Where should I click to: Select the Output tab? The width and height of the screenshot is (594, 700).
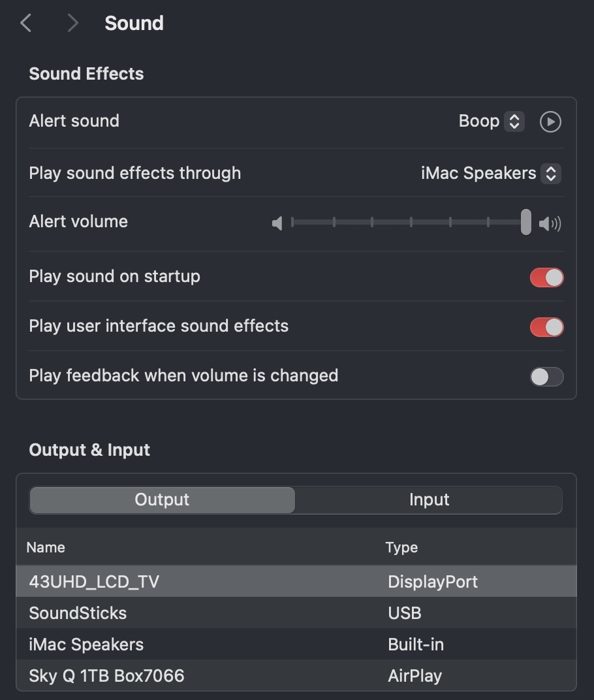(162, 500)
